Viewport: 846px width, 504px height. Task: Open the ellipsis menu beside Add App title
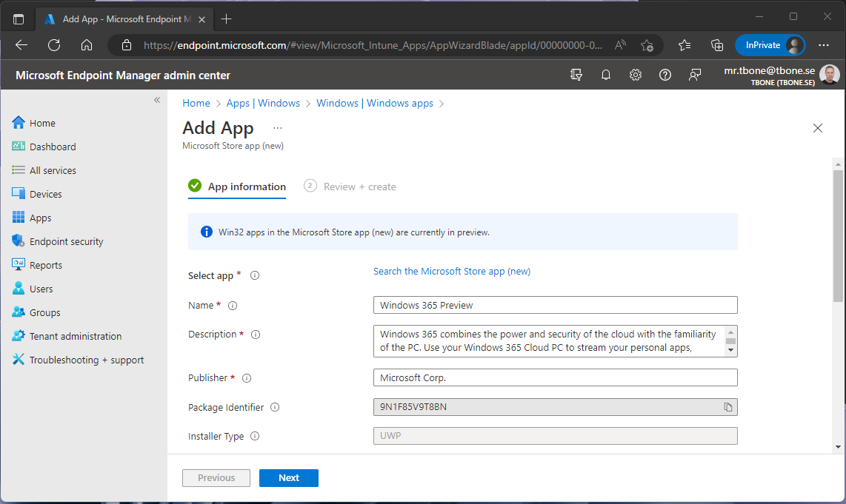click(277, 127)
